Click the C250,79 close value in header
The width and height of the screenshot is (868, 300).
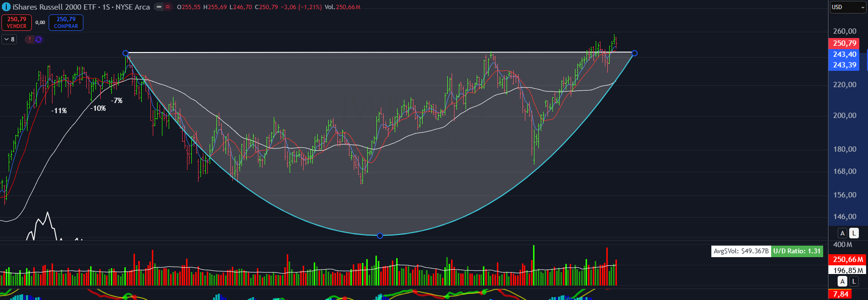(266, 7)
